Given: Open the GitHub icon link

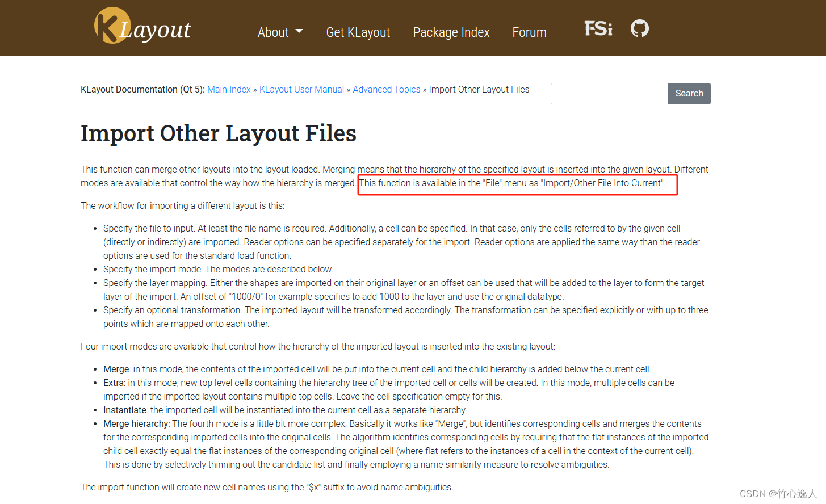Looking at the screenshot, I should point(640,28).
